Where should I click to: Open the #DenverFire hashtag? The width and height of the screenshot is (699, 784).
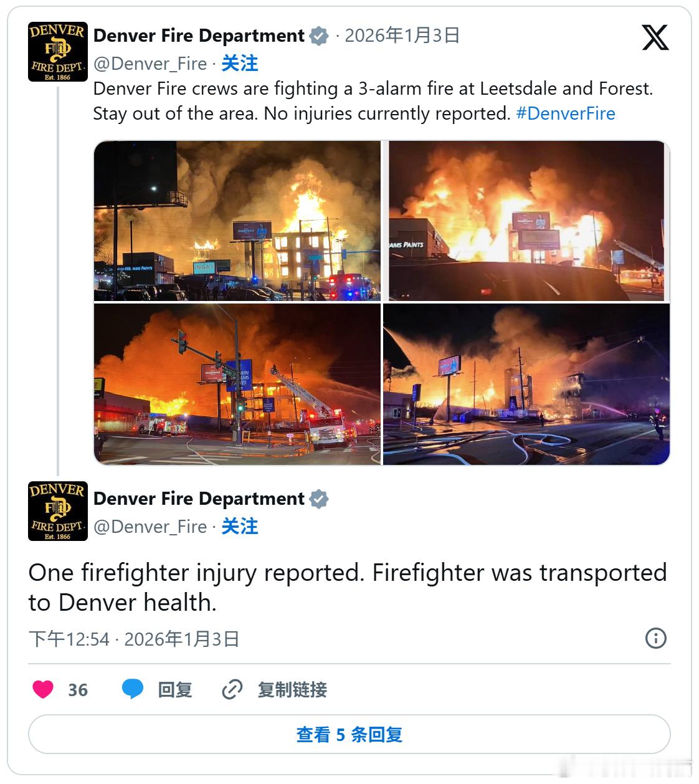point(565,113)
